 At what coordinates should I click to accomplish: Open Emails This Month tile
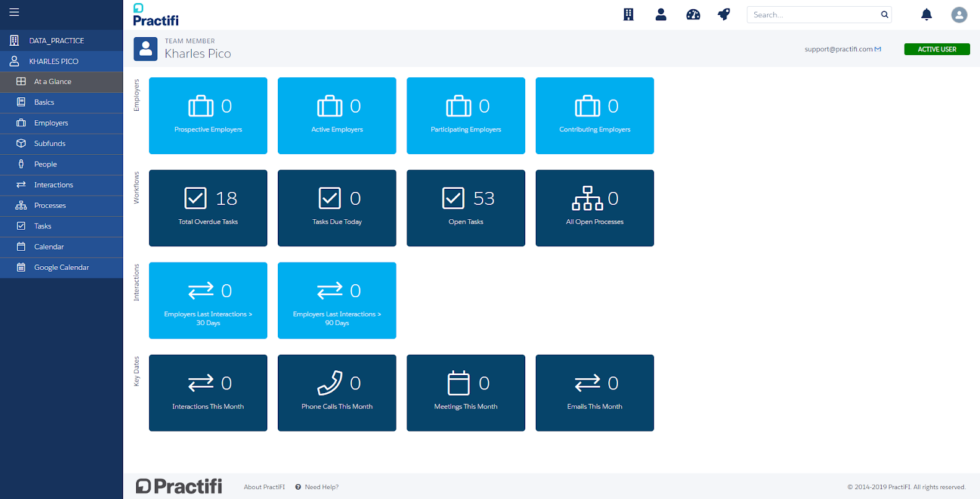[x=595, y=393]
